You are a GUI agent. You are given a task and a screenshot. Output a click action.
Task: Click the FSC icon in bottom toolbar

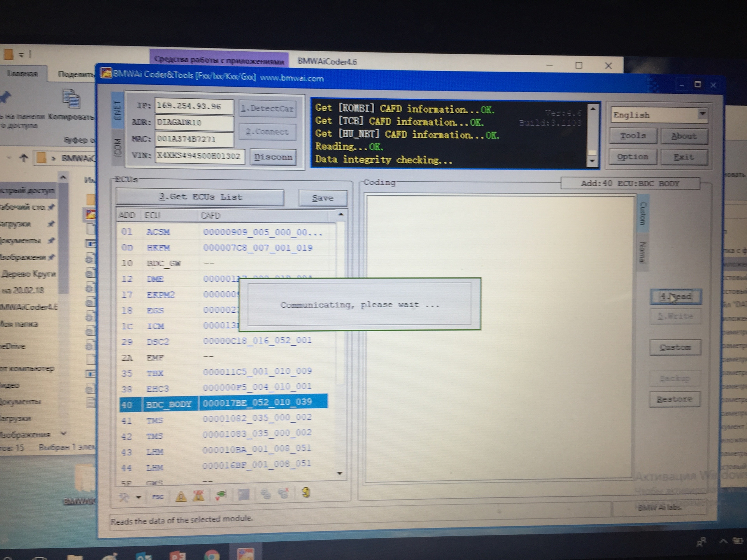coord(158,497)
